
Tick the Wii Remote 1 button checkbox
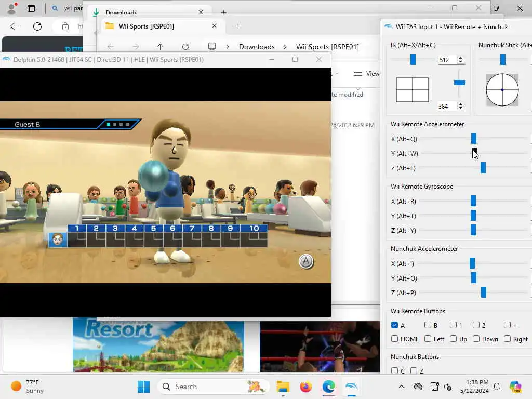pyautogui.click(x=453, y=325)
